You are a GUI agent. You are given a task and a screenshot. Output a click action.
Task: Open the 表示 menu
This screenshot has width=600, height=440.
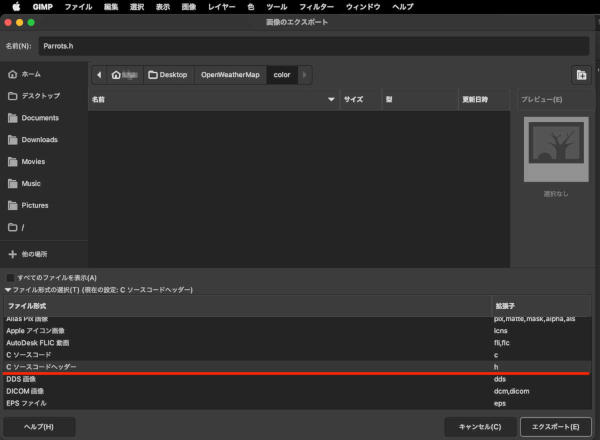[163, 7]
